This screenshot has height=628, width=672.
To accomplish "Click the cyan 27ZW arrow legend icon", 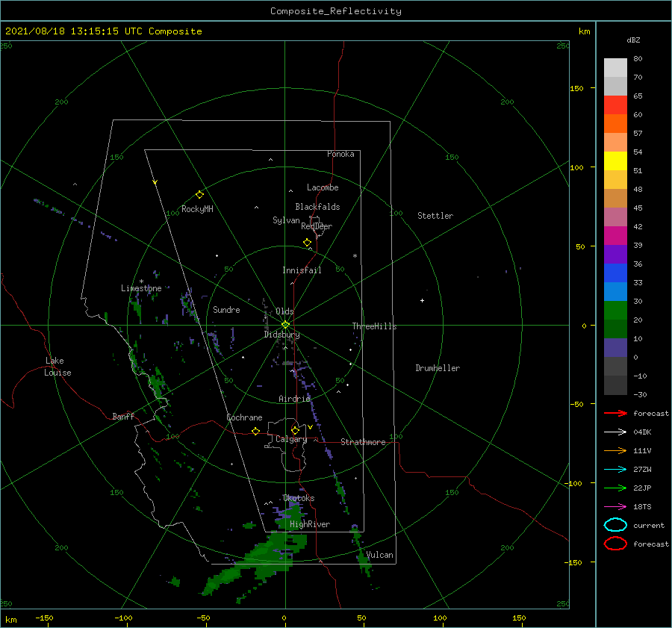I will [x=615, y=470].
